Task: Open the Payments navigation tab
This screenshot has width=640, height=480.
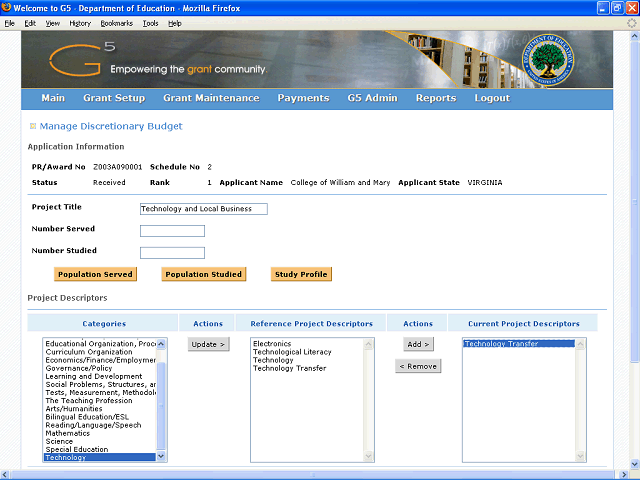Action: [x=303, y=98]
